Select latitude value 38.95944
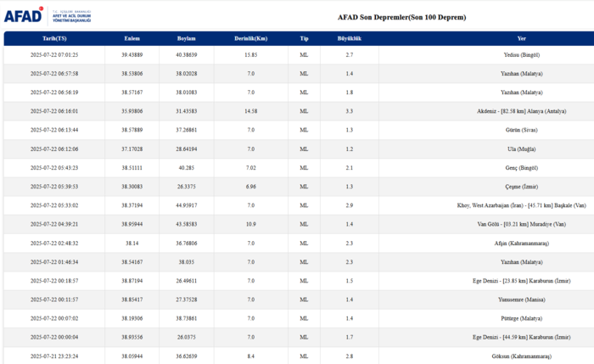 pos(132,224)
